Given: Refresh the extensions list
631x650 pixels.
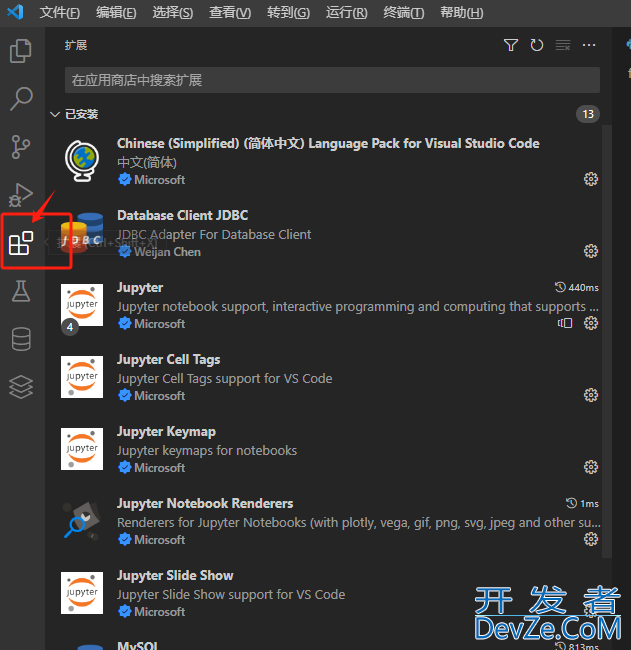Looking at the screenshot, I should pyautogui.click(x=537, y=45).
